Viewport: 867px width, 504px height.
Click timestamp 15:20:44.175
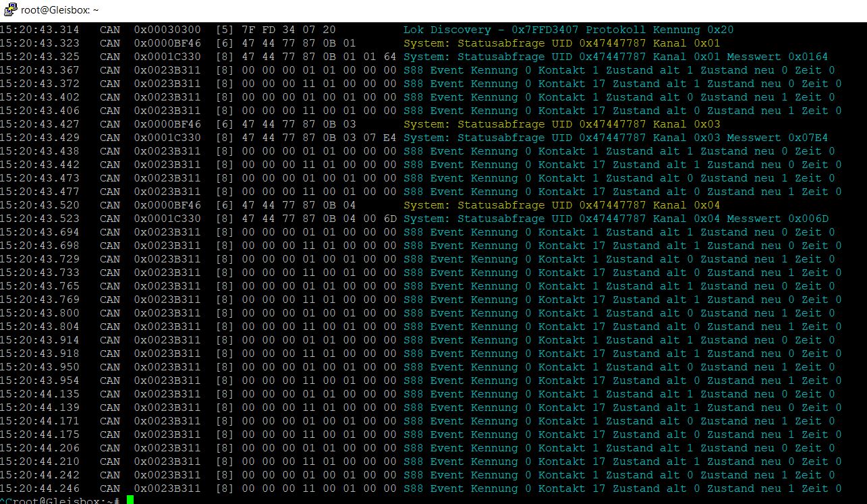(40, 435)
